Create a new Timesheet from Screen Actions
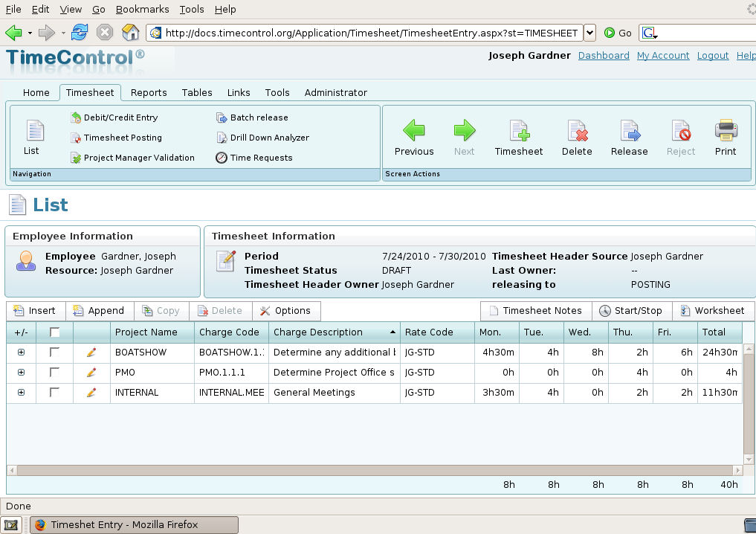This screenshot has width=756, height=534. point(519,138)
